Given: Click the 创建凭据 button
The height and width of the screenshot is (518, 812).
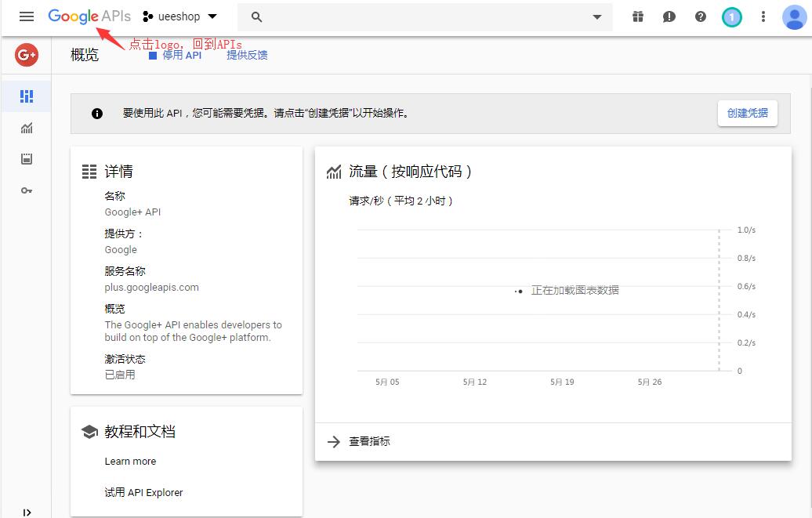Looking at the screenshot, I should [747, 113].
